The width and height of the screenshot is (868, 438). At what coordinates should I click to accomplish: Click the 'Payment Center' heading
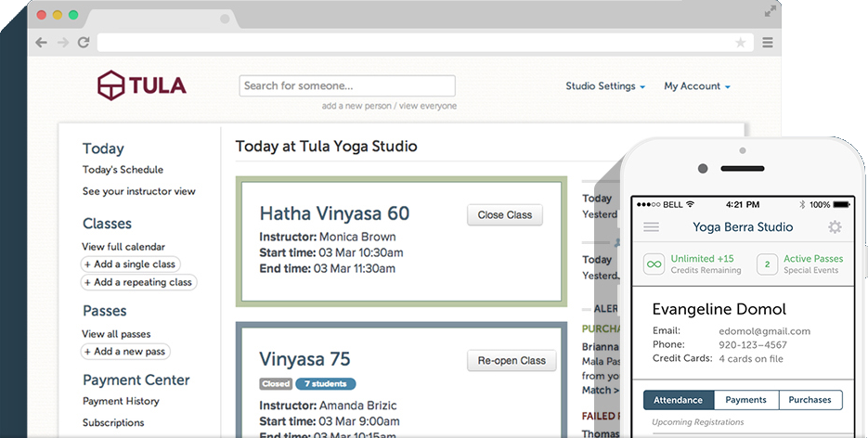(136, 380)
